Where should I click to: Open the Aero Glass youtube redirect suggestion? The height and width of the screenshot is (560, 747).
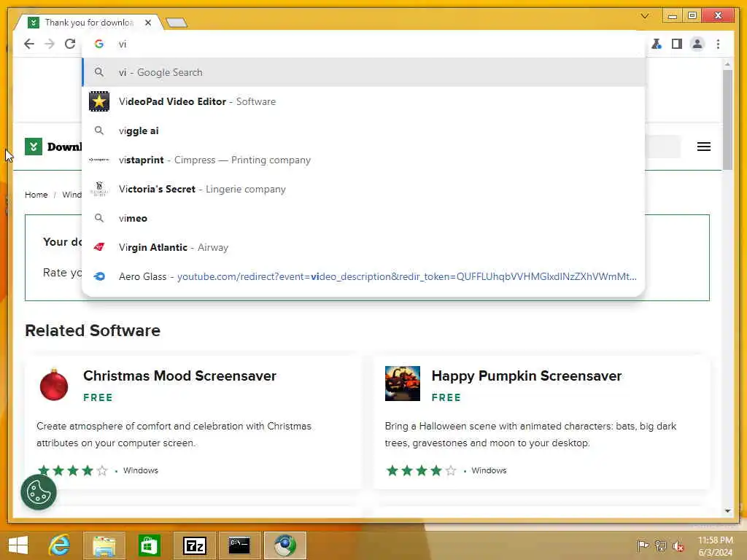pos(363,276)
